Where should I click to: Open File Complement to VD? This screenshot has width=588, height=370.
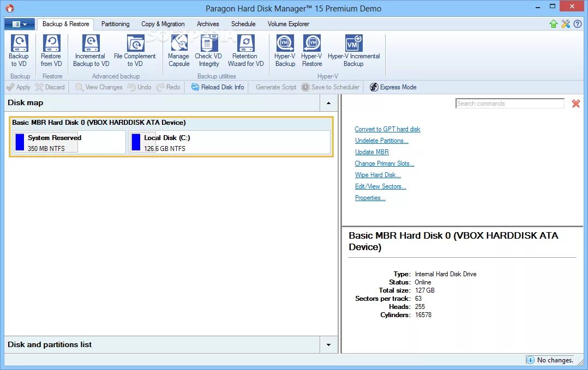[135, 51]
